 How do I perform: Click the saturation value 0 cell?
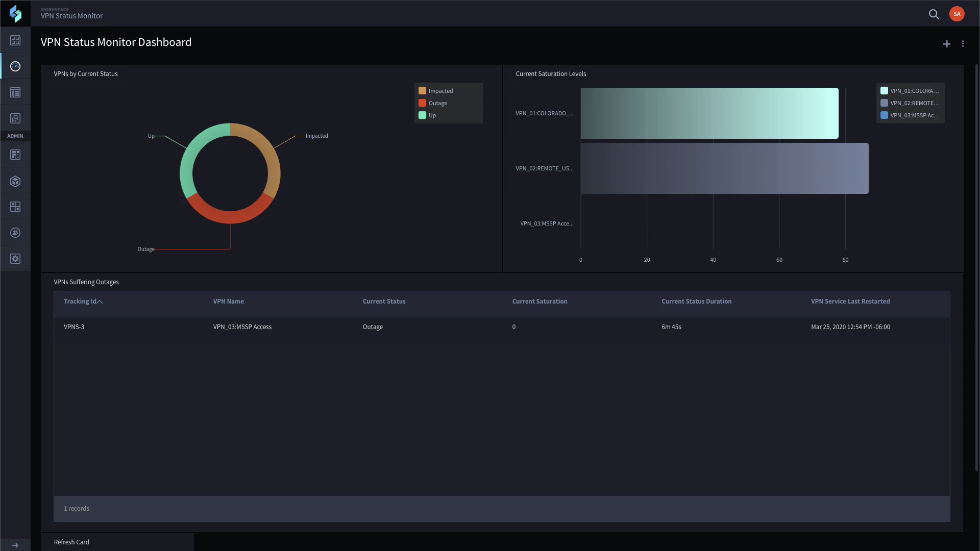click(514, 327)
